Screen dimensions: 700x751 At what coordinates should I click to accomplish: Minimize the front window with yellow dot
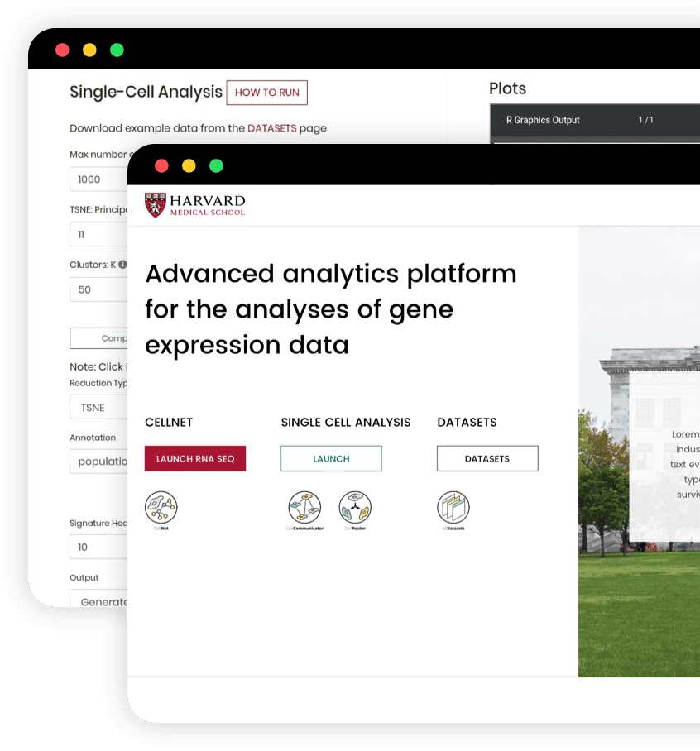(189, 165)
